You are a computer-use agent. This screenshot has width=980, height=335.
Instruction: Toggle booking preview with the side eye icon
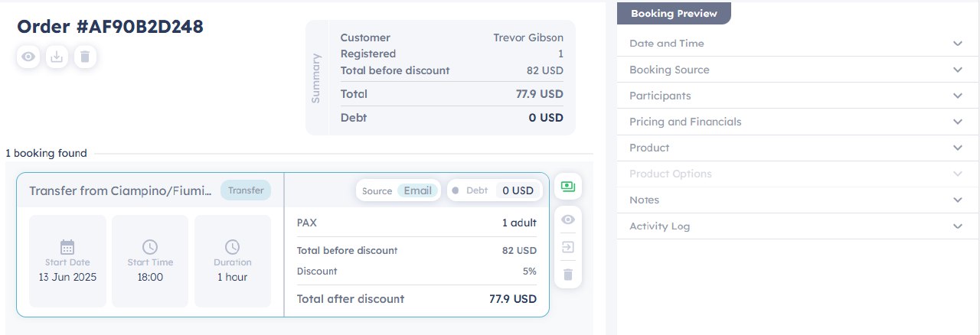point(568,220)
